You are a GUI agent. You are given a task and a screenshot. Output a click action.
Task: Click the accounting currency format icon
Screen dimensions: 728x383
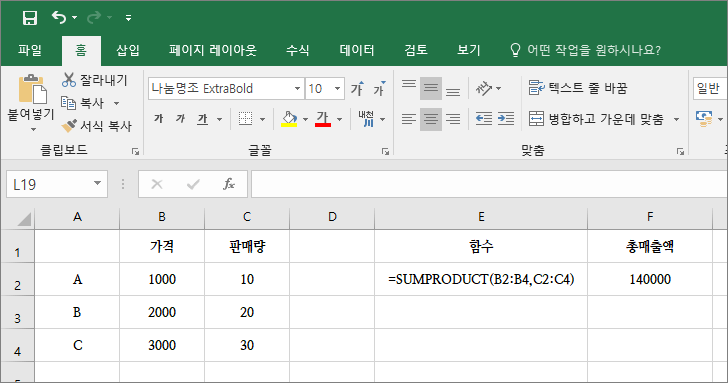pos(704,119)
